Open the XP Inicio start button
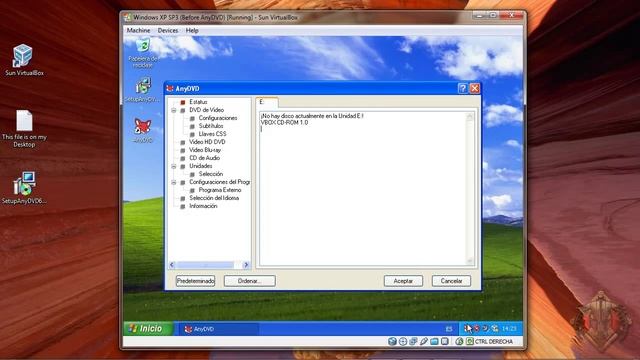This screenshot has height=360, width=640. point(147,329)
